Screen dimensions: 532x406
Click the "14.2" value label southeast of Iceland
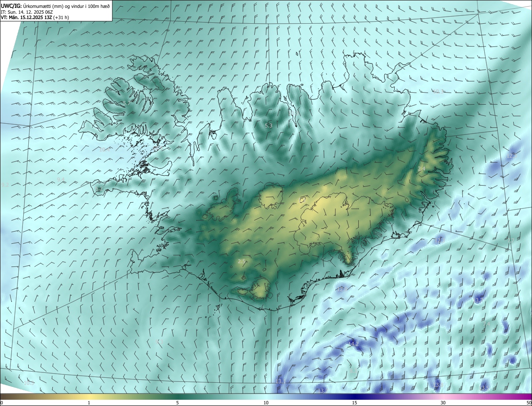(354, 343)
